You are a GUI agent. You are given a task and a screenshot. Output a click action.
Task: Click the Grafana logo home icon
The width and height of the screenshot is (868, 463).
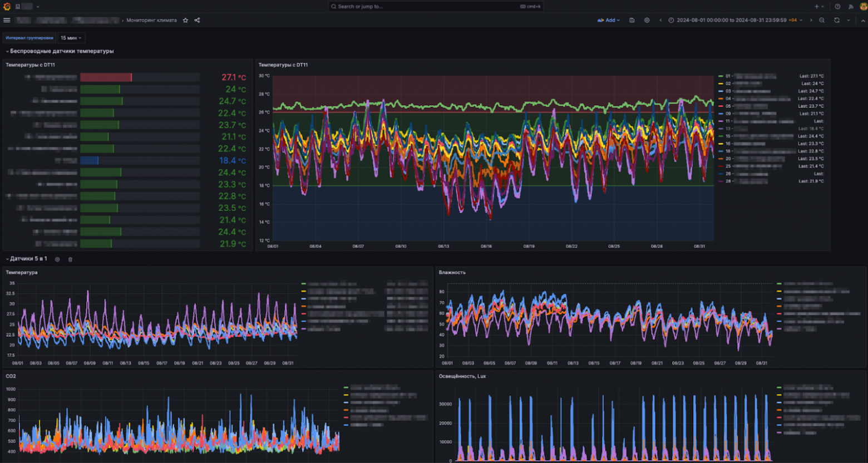pos(7,7)
